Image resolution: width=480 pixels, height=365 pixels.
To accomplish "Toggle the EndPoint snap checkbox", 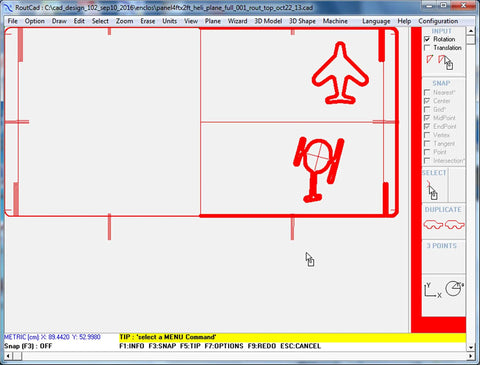I will click(427, 127).
